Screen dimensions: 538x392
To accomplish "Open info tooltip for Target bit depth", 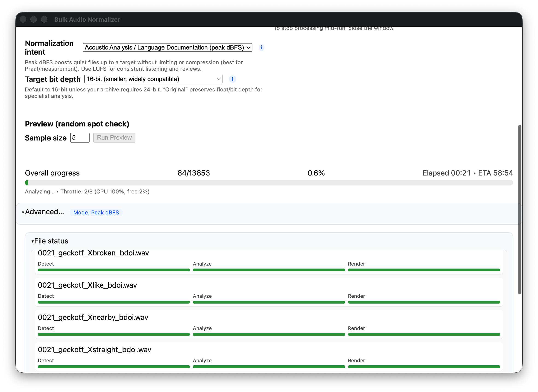I will [232, 79].
